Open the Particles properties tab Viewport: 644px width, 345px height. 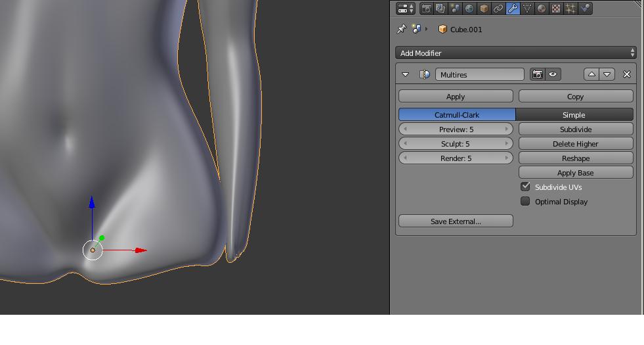click(x=570, y=9)
